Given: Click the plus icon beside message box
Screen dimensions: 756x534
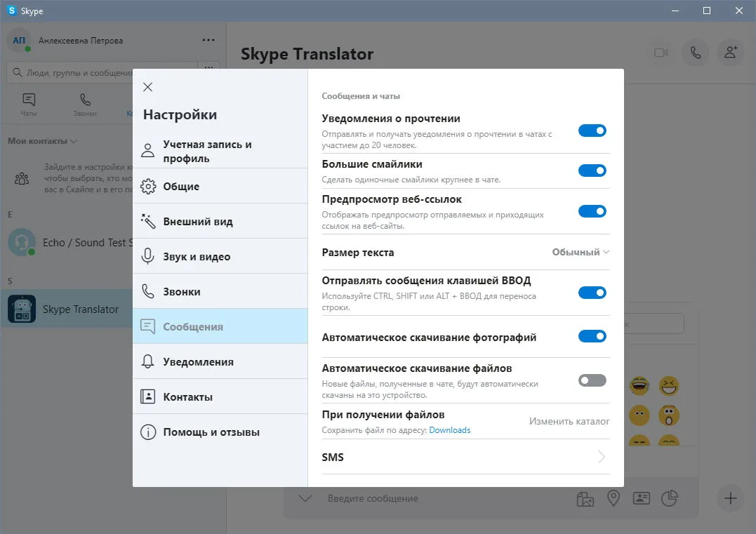Looking at the screenshot, I should pyautogui.click(x=731, y=498).
